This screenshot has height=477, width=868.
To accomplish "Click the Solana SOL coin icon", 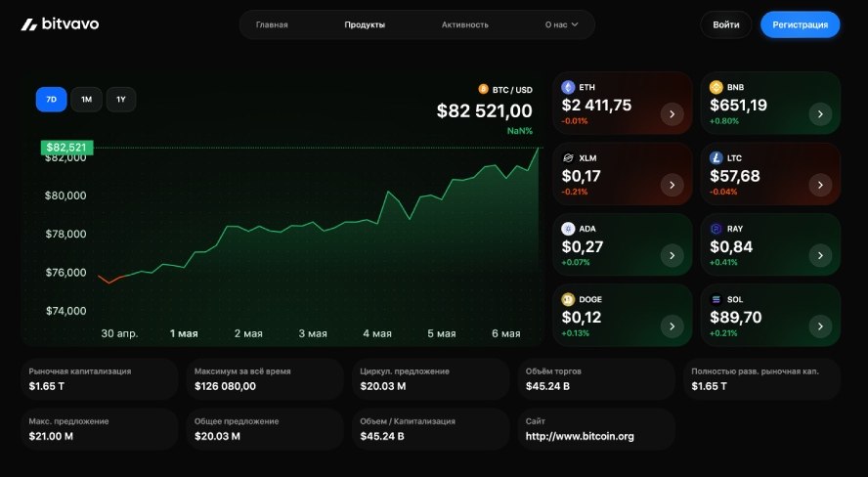I will pyautogui.click(x=716, y=300).
